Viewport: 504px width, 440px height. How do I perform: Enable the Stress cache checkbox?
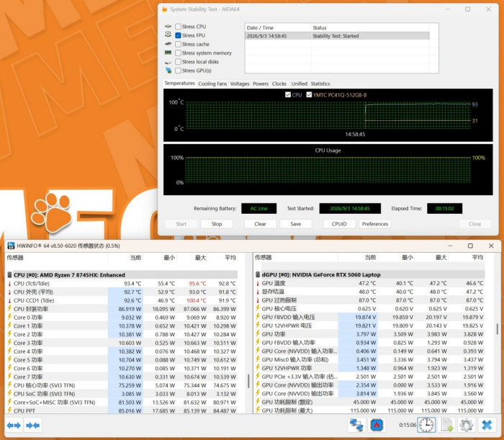(x=178, y=44)
